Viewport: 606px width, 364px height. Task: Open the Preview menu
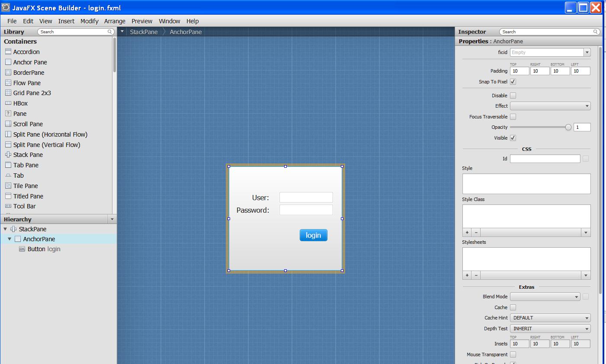(x=142, y=21)
